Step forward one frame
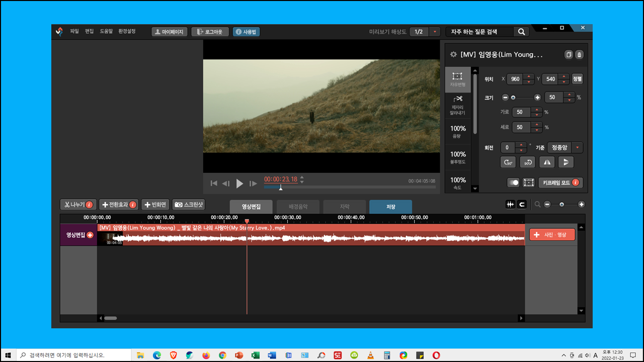Screen dimensions: 644x362 coord(253,184)
